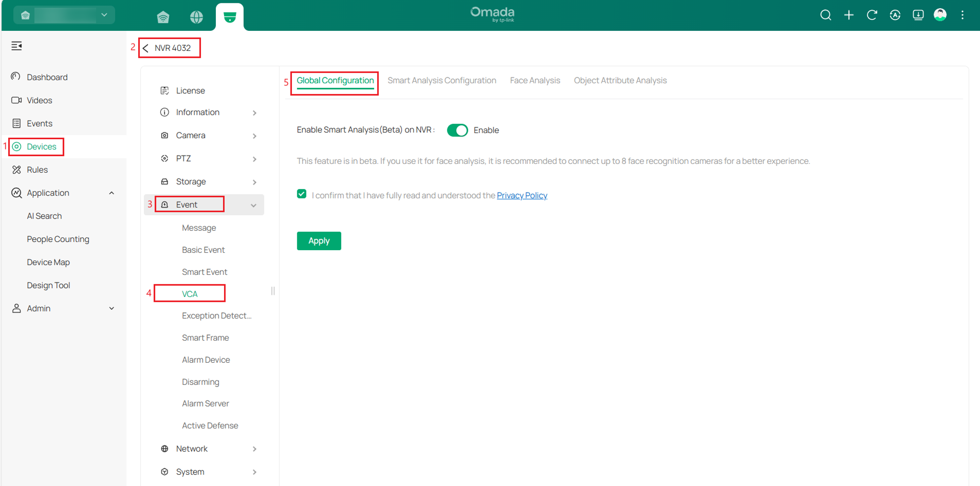
Task: Switch to Smart Analysis Configuration tab
Action: pos(441,81)
